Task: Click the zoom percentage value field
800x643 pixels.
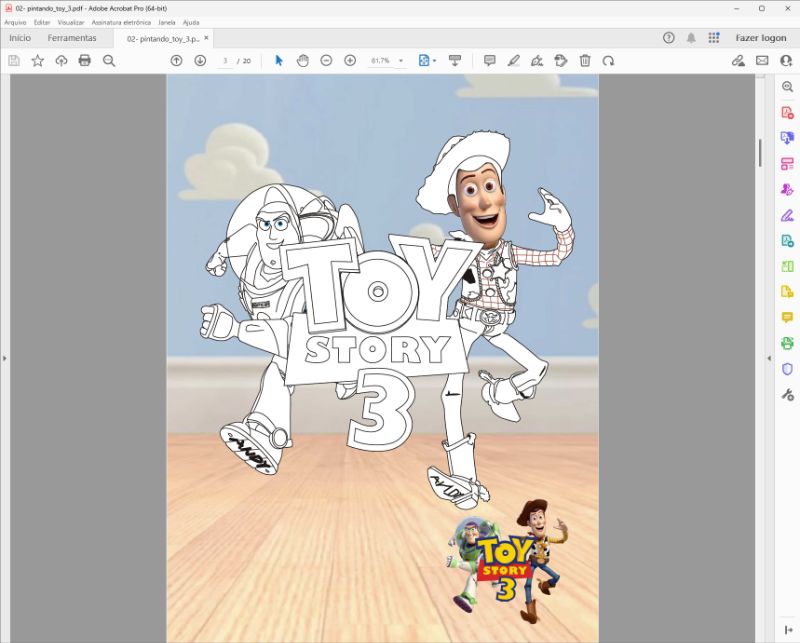Action: click(381, 61)
